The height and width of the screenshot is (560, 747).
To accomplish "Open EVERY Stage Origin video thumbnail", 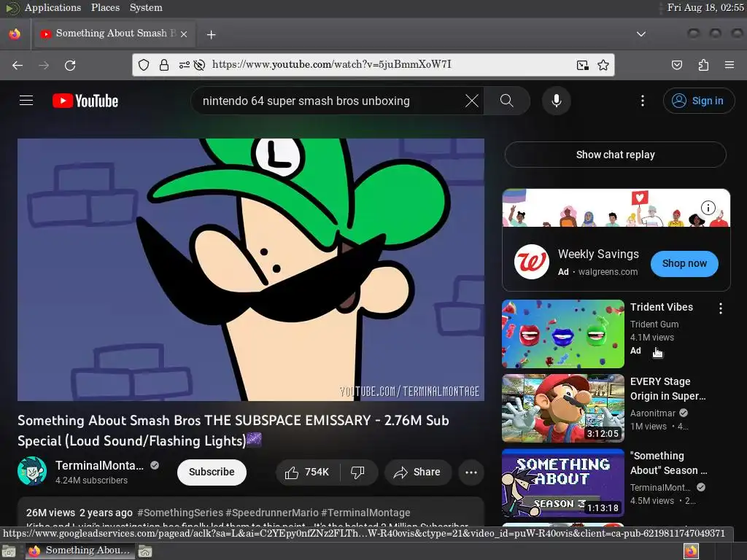I will click(562, 408).
